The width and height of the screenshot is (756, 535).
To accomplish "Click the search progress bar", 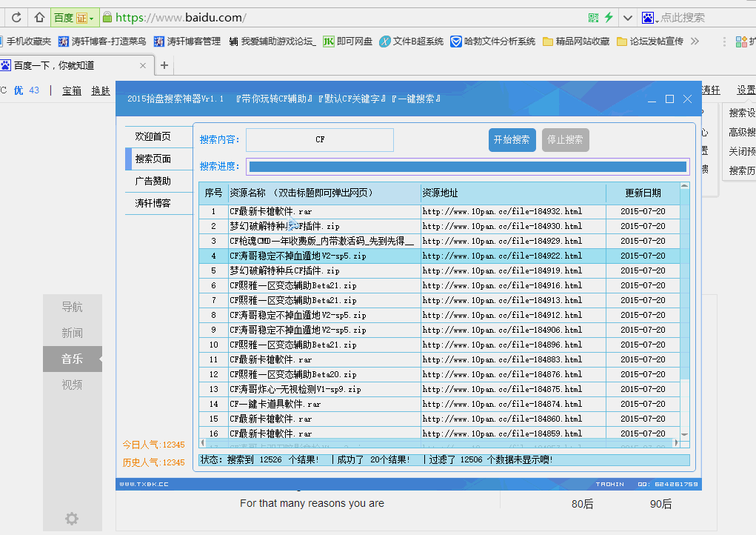I will pos(467,167).
